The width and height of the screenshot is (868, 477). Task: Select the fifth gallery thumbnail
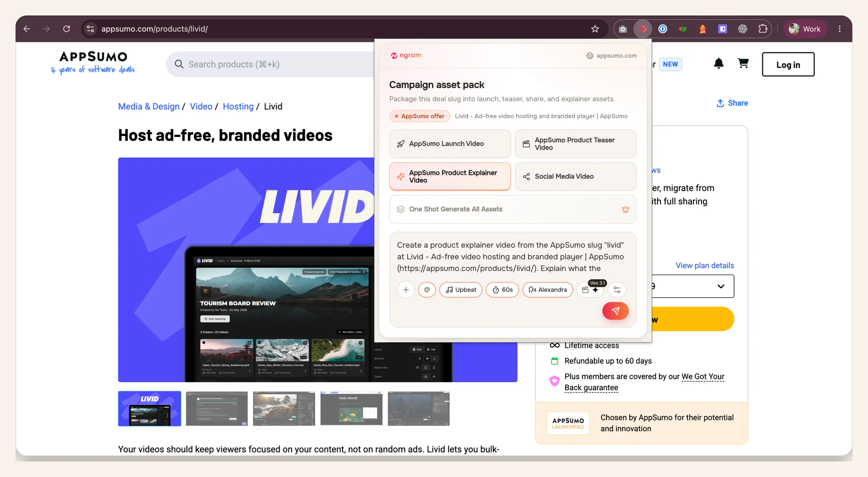pyautogui.click(x=419, y=409)
